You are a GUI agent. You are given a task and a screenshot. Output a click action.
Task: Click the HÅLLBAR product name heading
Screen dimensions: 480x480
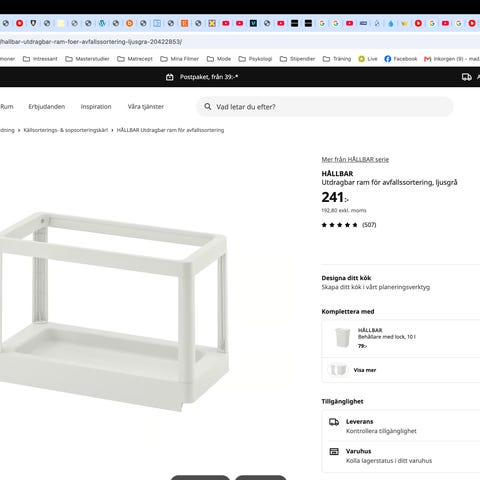[x=337, y=173]
